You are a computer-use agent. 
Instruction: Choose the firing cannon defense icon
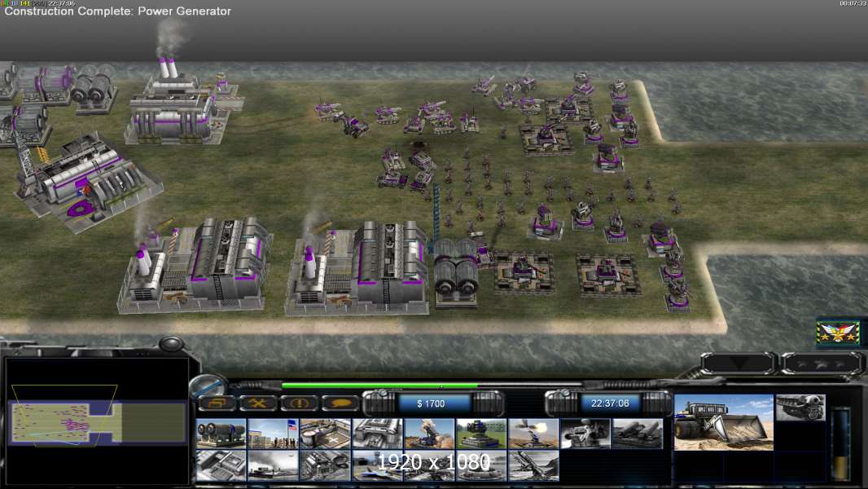pyautogui.click(x=533, y=433)
